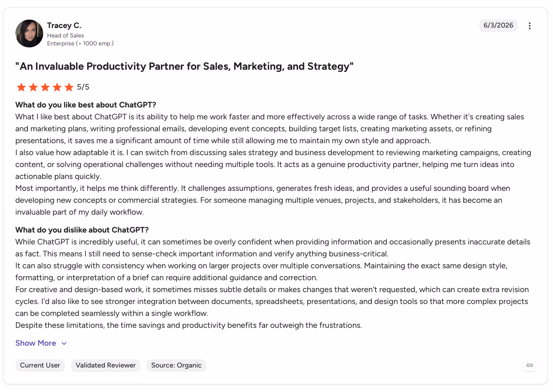Open the three-dot options menu on the review

[530, 26]
